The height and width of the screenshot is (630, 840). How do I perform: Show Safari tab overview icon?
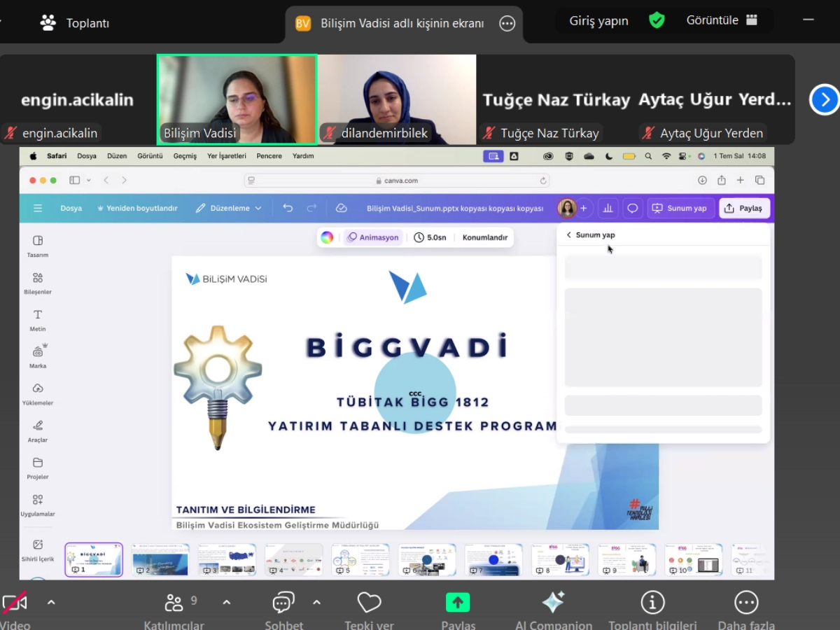coord(759,180)
